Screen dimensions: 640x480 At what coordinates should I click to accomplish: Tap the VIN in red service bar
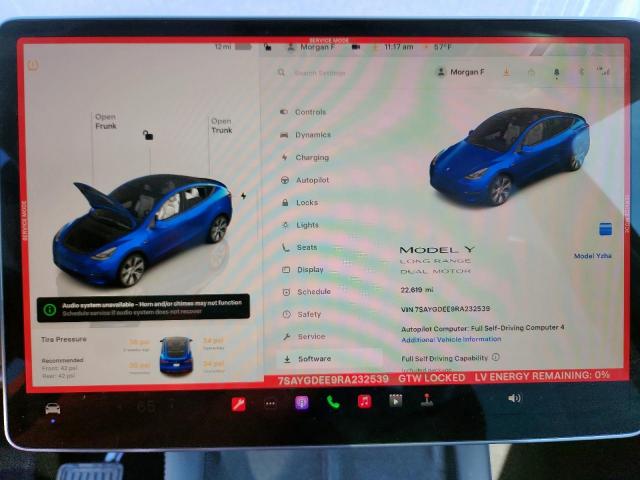point(333,380)
